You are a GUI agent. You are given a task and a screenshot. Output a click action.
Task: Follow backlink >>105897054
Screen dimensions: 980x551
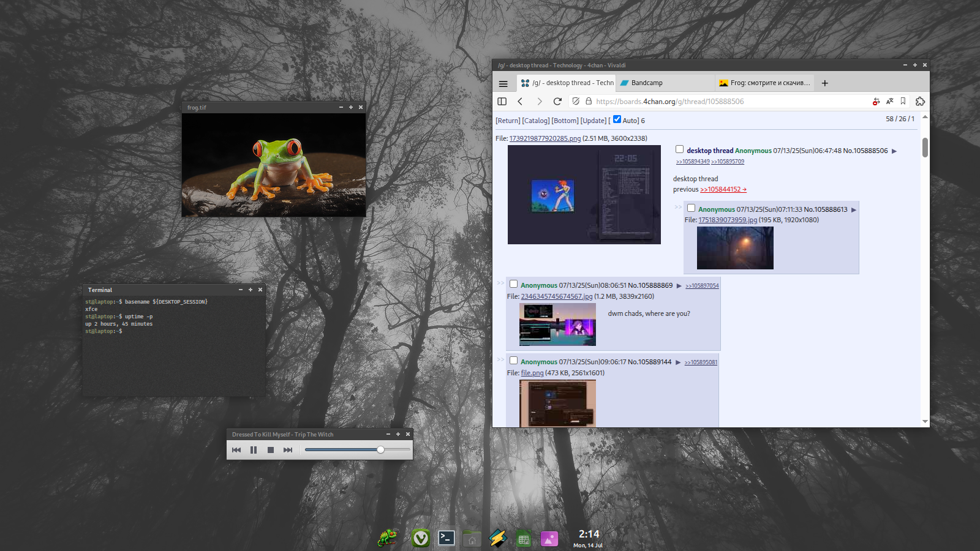point(702,286)
